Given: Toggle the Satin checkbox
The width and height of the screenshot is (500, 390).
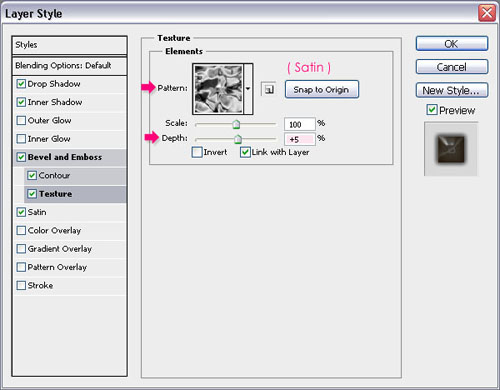Looking at the screenshot, I should click(21, 212).
